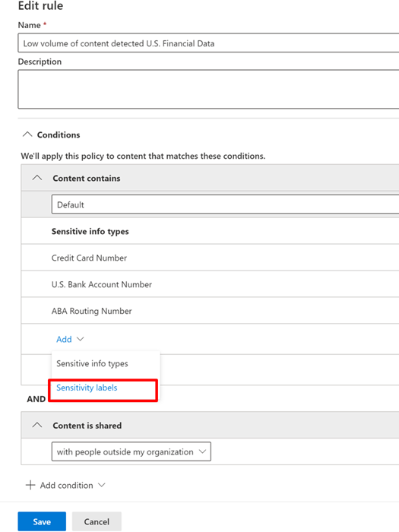Screen dimensions: 399x532
Task: Choose Sensitive info types menu option
Action: [92, 363]
